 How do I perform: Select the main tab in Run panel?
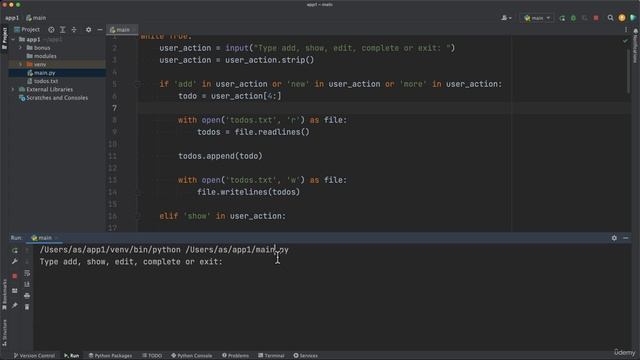pos(44,238)
